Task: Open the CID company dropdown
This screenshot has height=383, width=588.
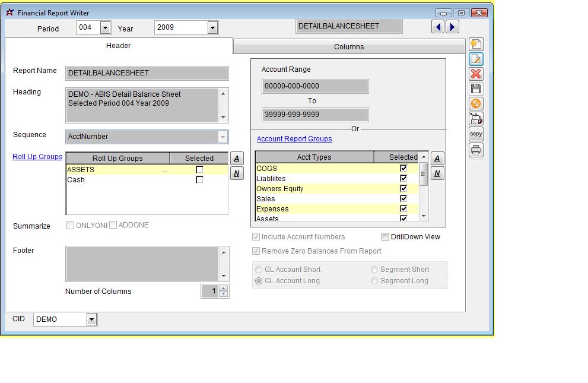Action: 91,319
